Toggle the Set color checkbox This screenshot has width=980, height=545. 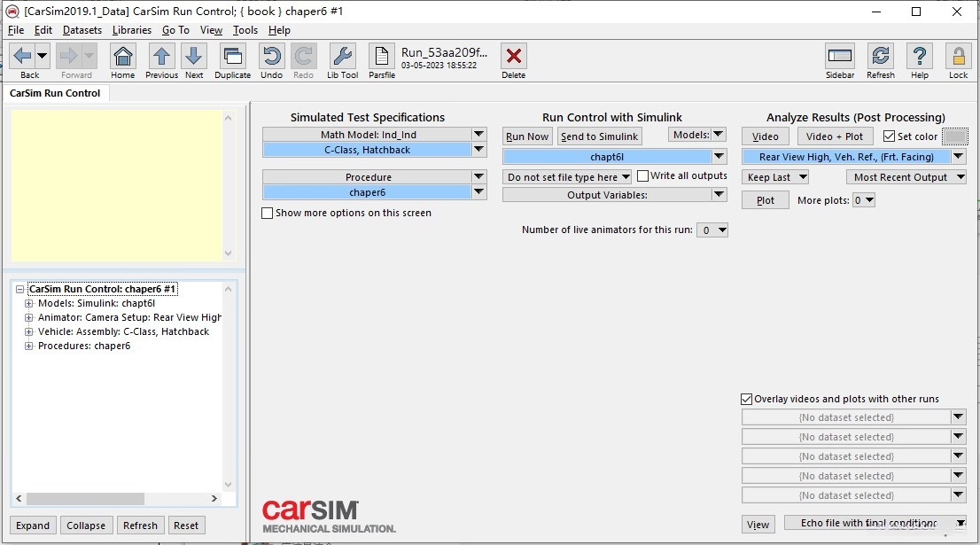[889, 136]
